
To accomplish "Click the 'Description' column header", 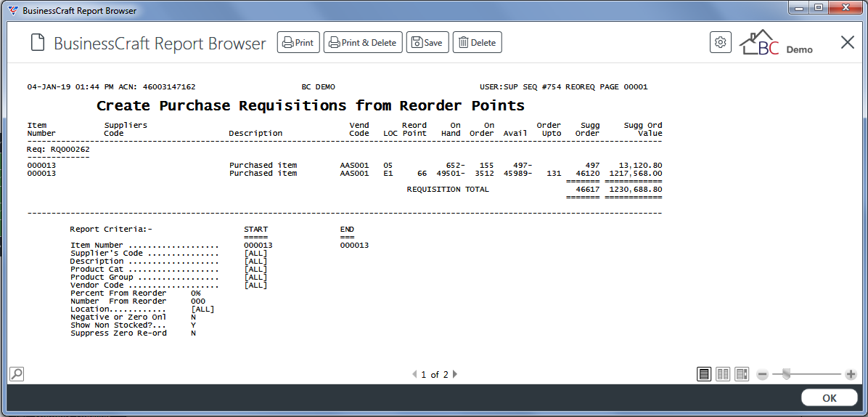I will coord(255,134).
